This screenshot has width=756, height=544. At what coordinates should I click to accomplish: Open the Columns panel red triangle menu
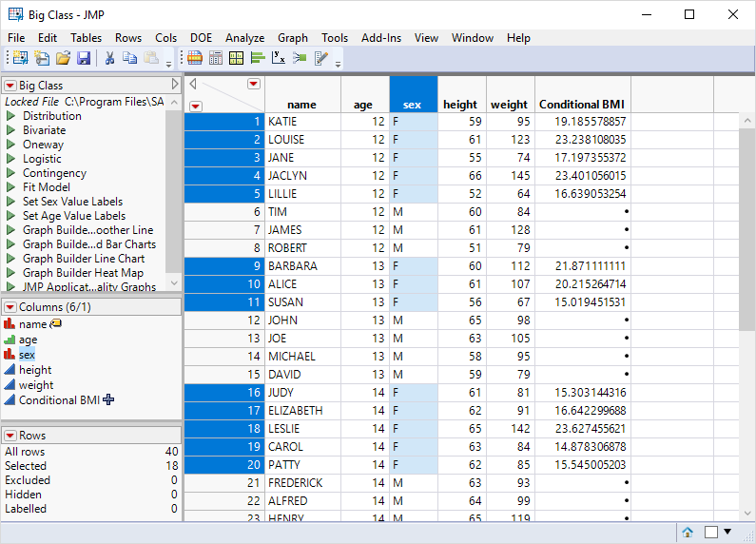[10, 307]
